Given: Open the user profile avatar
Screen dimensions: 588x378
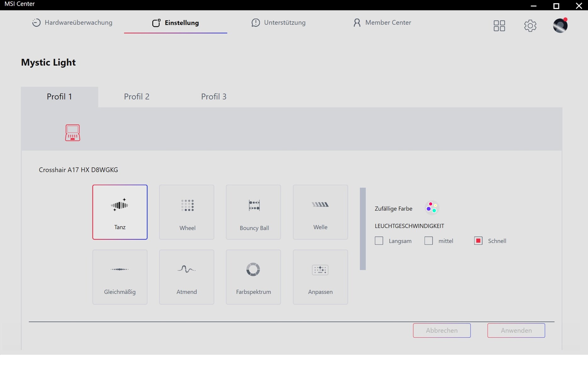Looking at the screenshot, I should pyautogui.click(x=560, y=25).
